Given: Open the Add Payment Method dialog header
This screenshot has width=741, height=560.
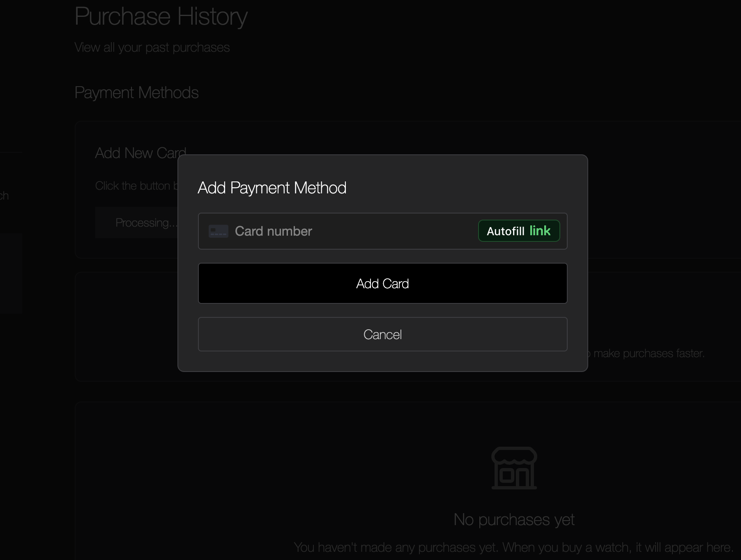Looking at the screenshot, I should coord(272,188).
